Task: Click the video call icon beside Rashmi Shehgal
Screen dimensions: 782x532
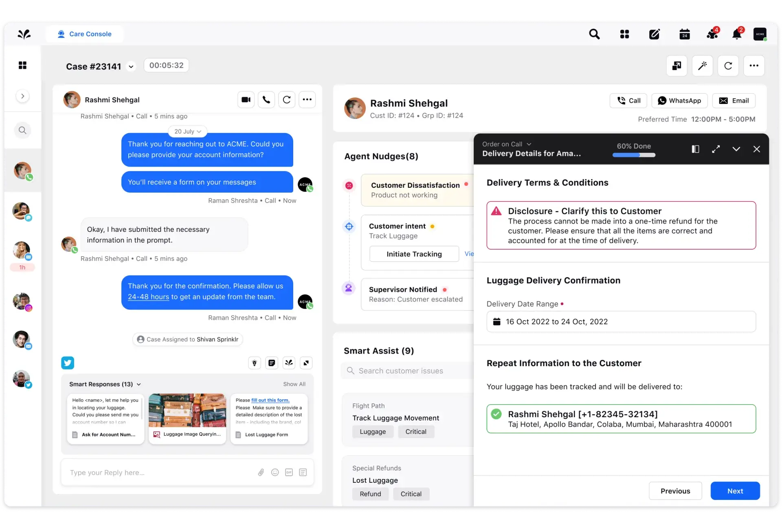Action: point(246,99)
